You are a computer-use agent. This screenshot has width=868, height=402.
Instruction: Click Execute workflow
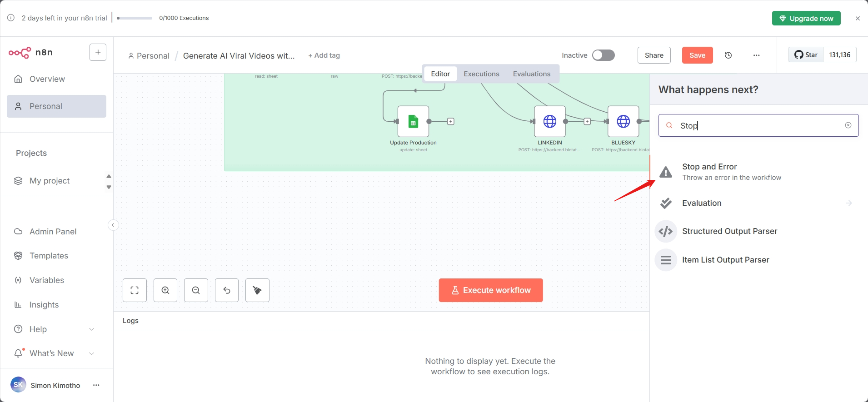[491, 290]
